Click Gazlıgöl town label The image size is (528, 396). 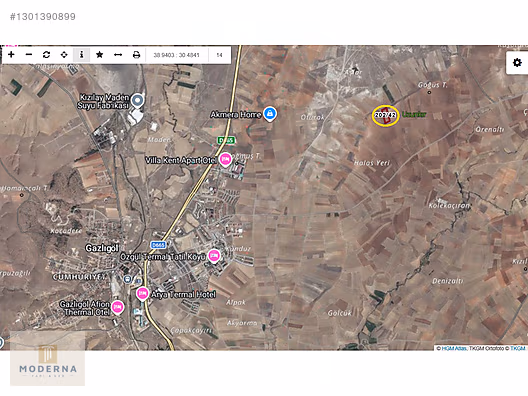click(102, 248)
